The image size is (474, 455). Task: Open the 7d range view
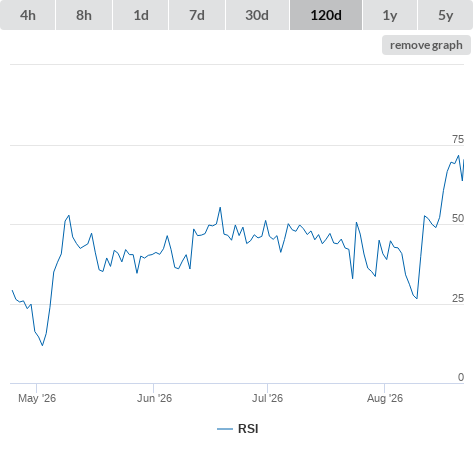pyautogui.click(x=197, y=15)
